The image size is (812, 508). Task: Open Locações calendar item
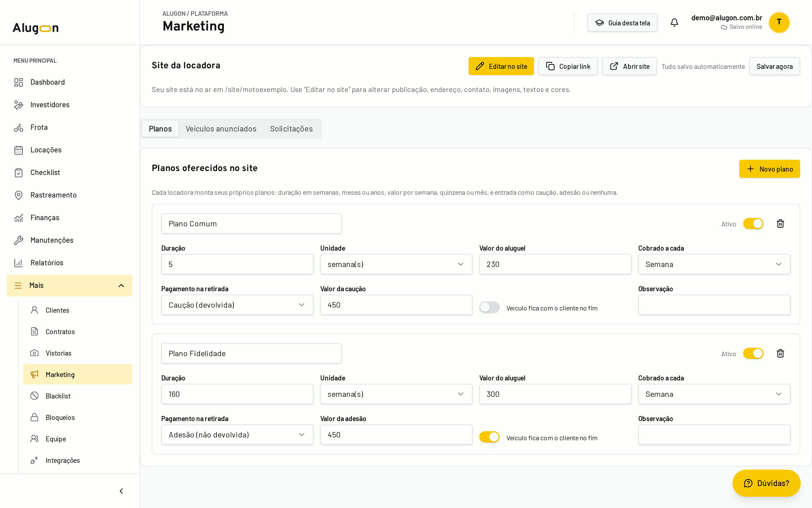point(69,150)
